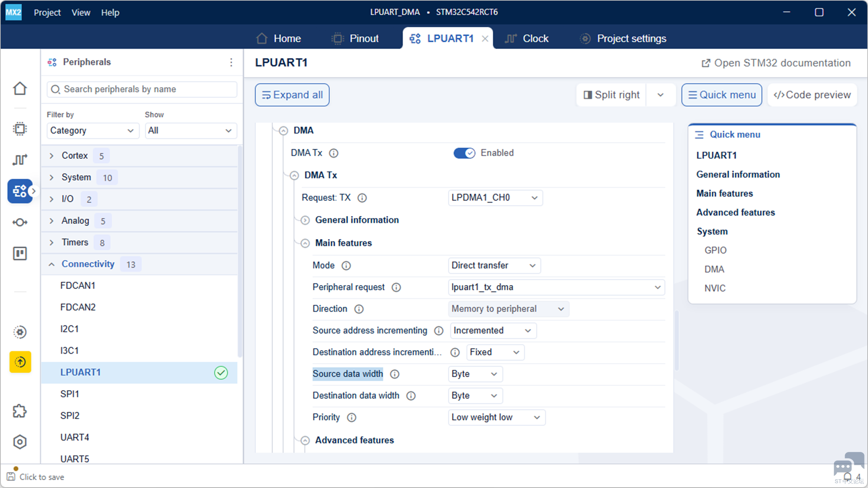Show the info icon next to Request: TX

click(x=362, y=198)
